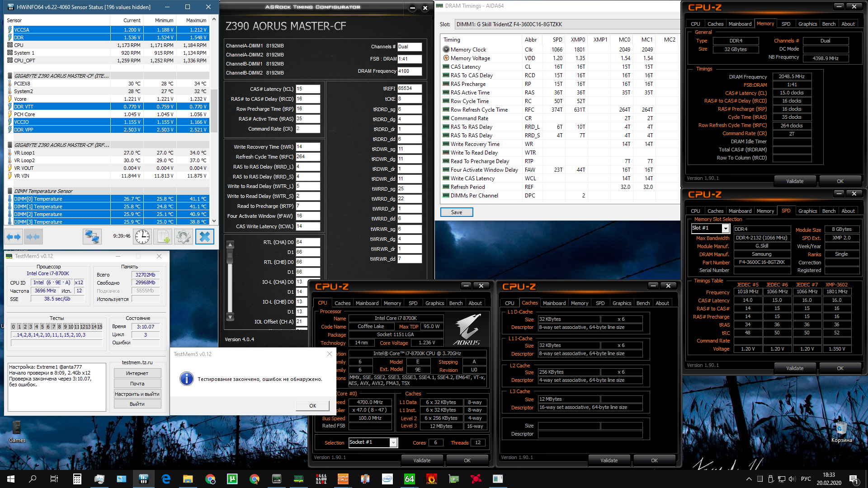
Task: Click the HWiNFO clock reset icon
Action: 142,236
